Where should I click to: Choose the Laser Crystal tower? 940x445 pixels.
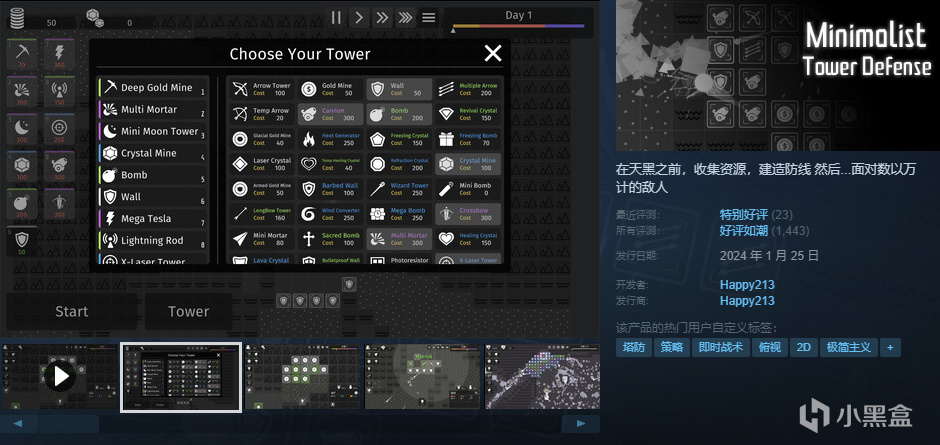coord(262,164)
